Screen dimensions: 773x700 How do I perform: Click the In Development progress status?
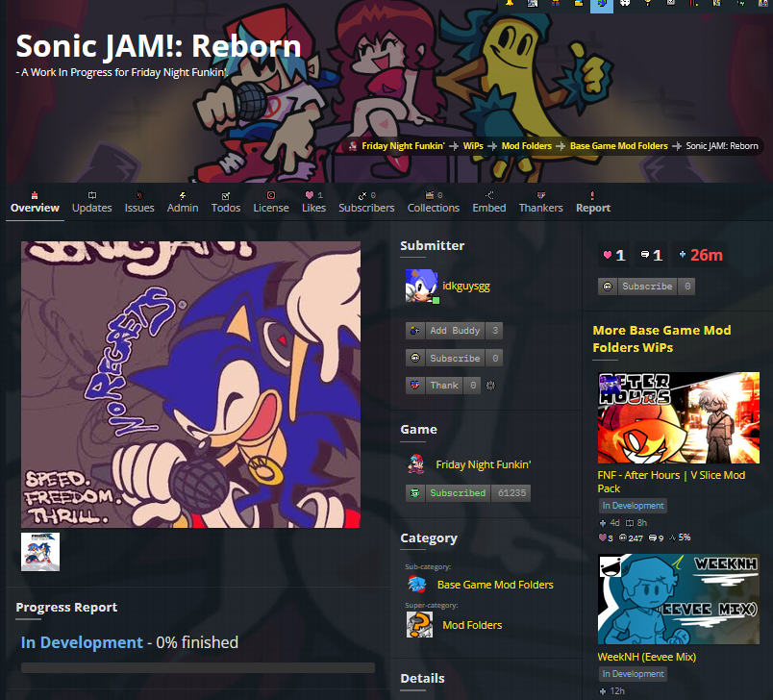pos(82,642)
